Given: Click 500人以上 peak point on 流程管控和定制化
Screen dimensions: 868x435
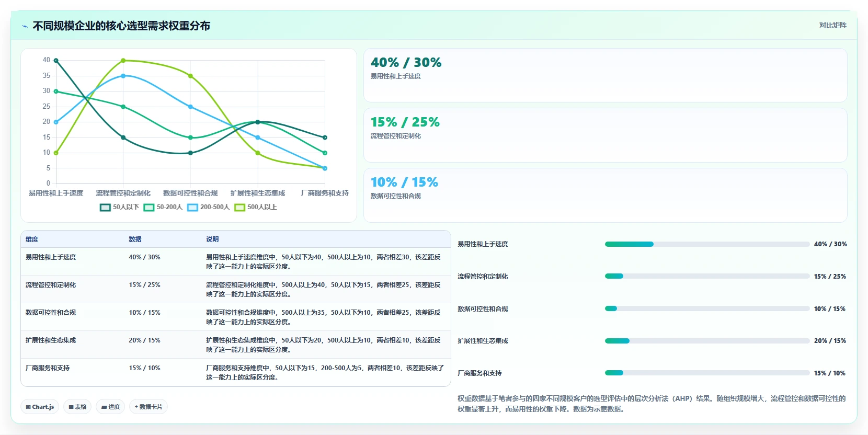Looking at the screenshot, I should (x=123, y=61).
